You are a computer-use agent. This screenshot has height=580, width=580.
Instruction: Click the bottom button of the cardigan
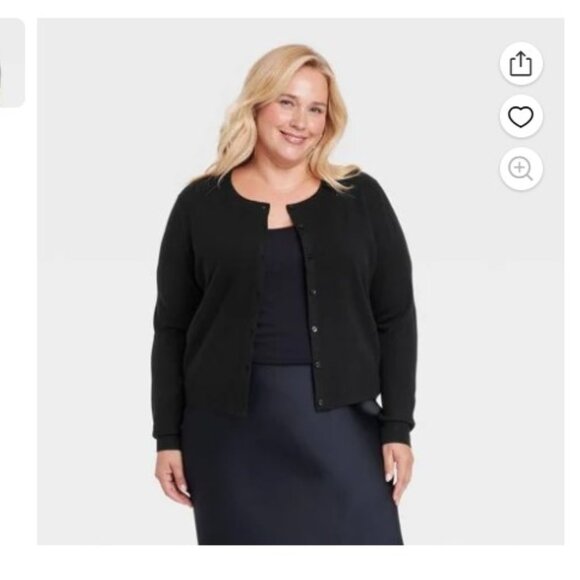coord(320,402)
